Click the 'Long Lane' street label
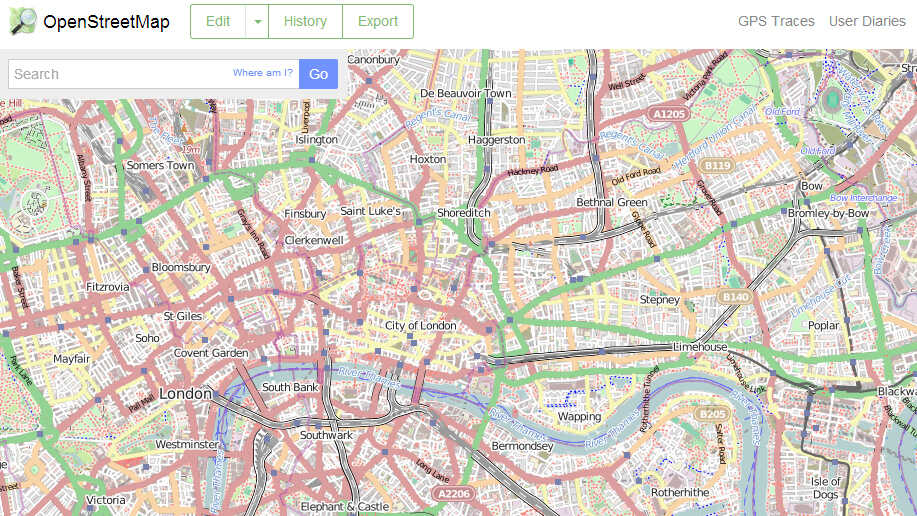The width and height of the screenshot is (917, 516). pos(432,470)
